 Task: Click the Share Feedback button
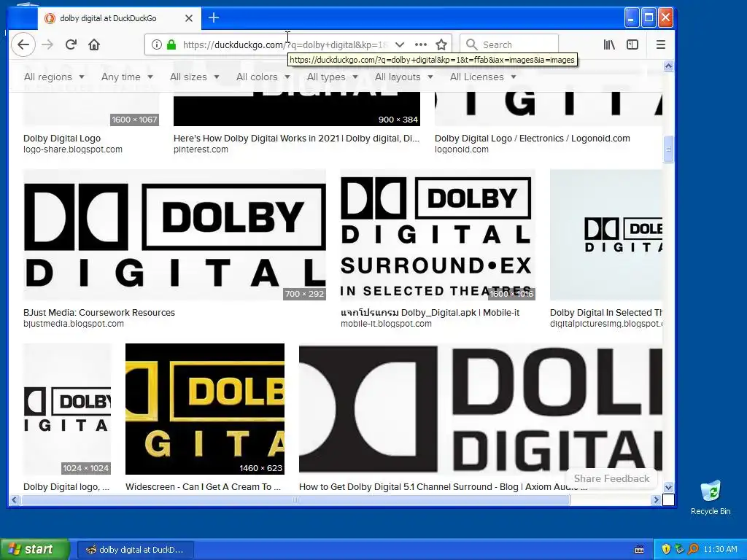coord(611,478)
